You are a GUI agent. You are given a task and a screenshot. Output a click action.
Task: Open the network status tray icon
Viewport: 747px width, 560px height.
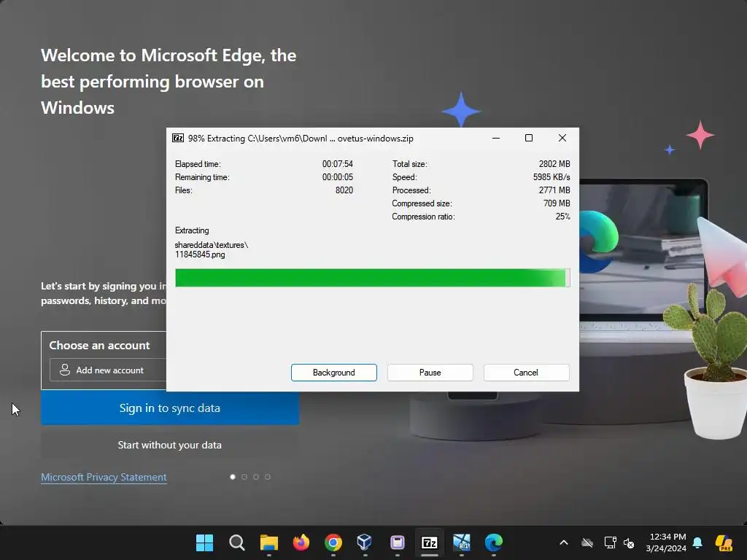(x=610, y=542)
